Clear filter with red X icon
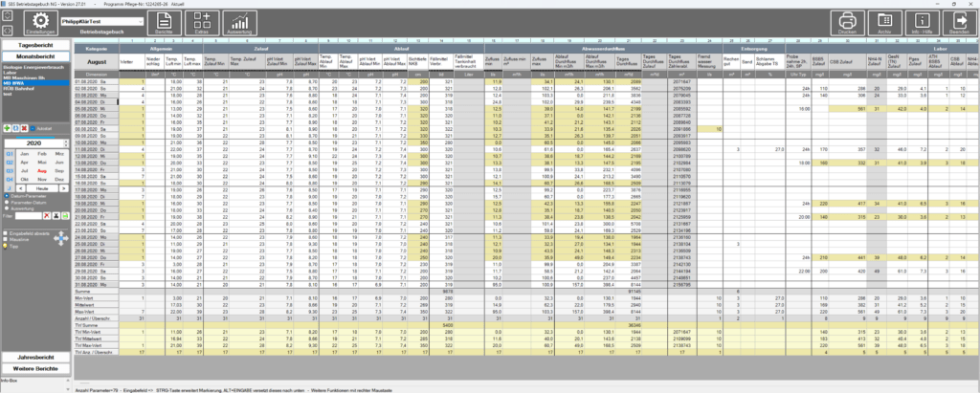Viewport: 980px width, 393px height. pos(46,215)
